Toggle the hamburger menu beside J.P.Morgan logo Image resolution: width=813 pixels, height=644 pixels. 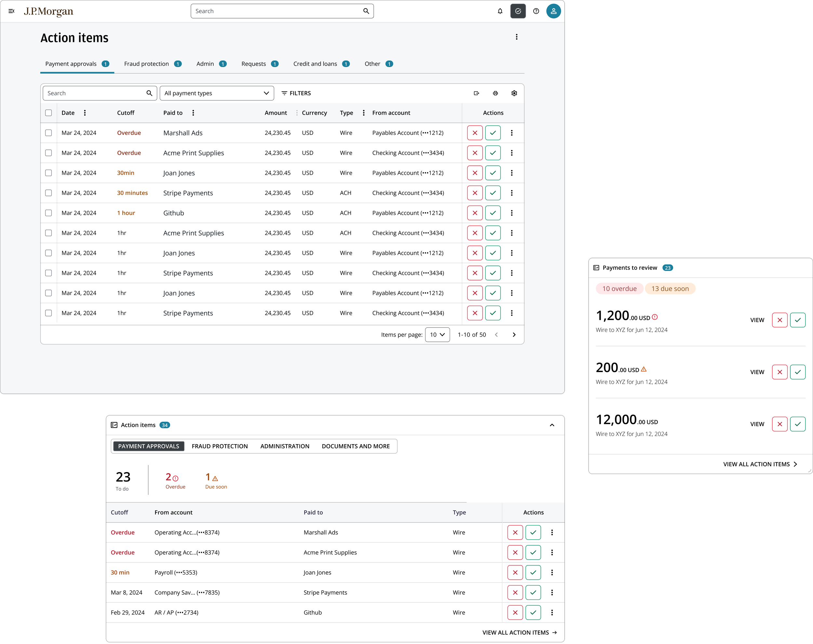click(11, 11)
